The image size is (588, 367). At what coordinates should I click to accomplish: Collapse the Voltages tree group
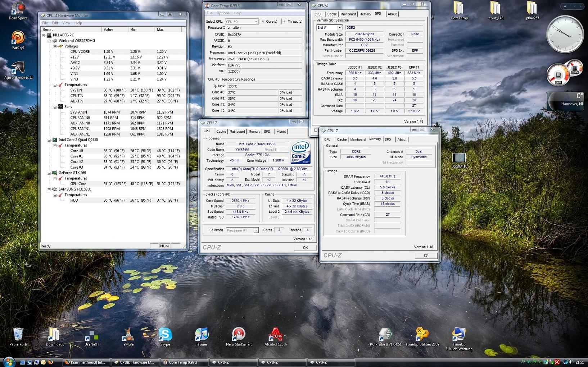pos(55,46)
